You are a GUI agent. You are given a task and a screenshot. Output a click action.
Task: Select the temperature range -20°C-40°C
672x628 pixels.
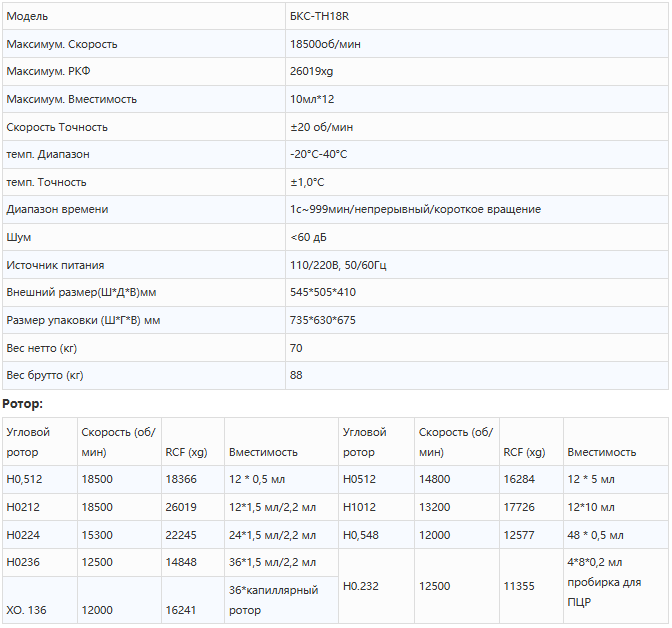click(318, 154)
